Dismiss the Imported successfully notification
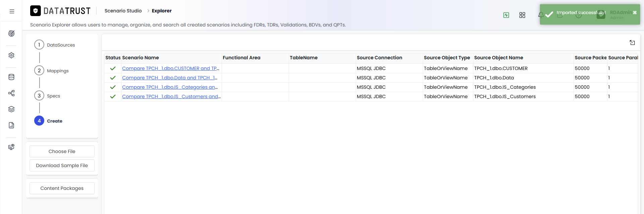Screen dimensions: 644x214 pos(635,12)
